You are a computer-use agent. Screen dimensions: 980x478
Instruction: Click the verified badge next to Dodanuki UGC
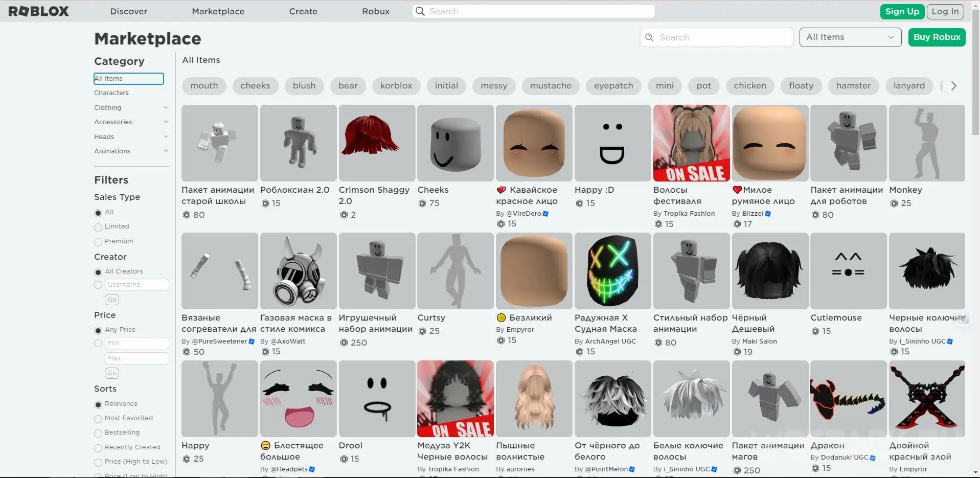[x=873, y=458]
